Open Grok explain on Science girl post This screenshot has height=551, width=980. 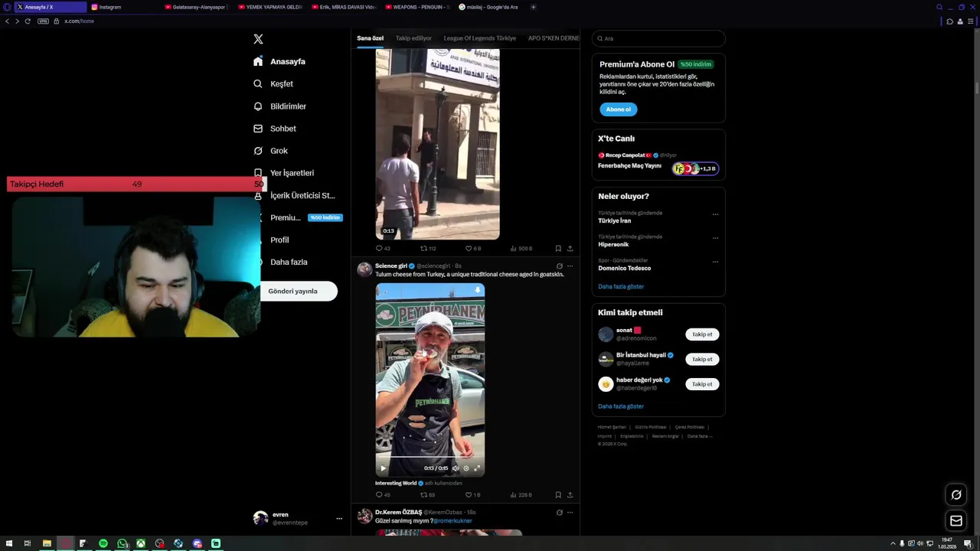(x=559, y=266)
